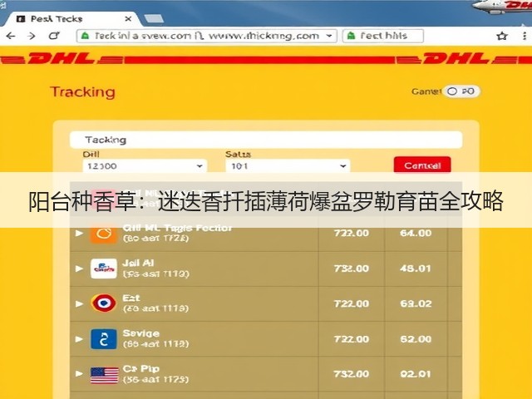Close the Pesl Tecks tab
The image size is (532, 399).
tap(128, 19)
